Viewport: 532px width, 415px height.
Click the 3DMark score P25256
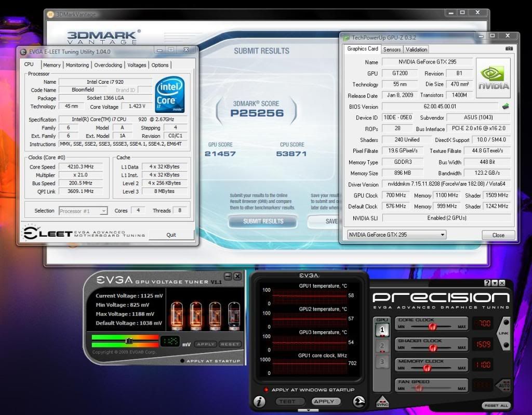coord(257,113)
